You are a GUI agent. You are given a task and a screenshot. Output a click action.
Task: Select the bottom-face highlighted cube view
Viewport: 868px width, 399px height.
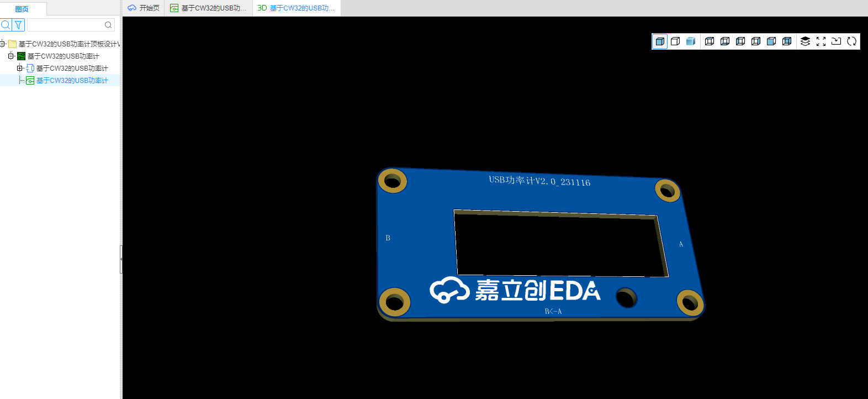(x=725, y=41)
